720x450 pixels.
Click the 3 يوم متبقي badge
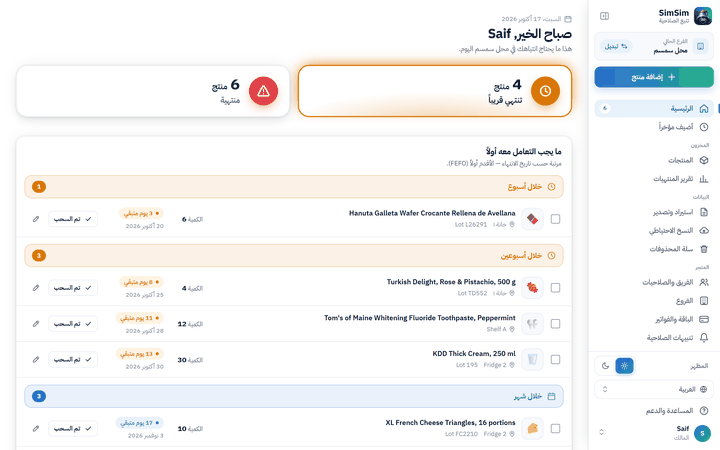141,214
